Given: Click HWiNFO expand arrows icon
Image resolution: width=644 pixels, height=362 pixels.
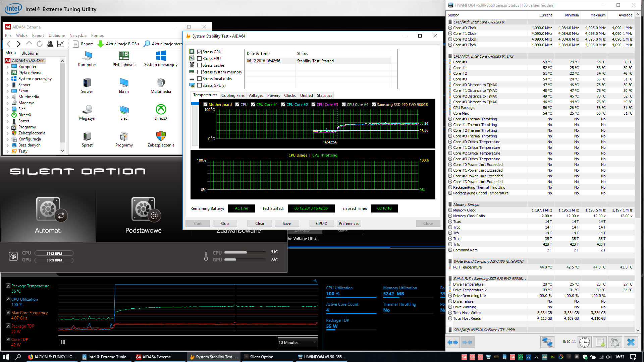Looking at the screenshot, I should tap(453, 342).
